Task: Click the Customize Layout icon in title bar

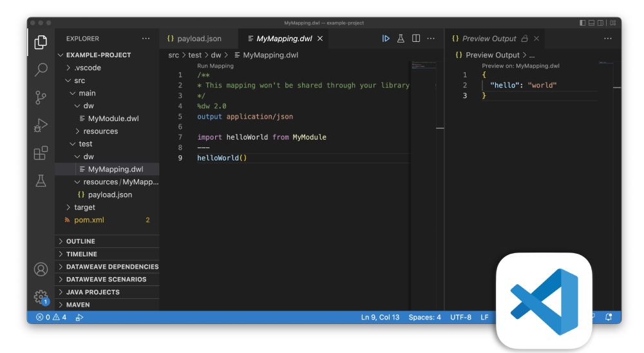Action: (x=613, y=23)
